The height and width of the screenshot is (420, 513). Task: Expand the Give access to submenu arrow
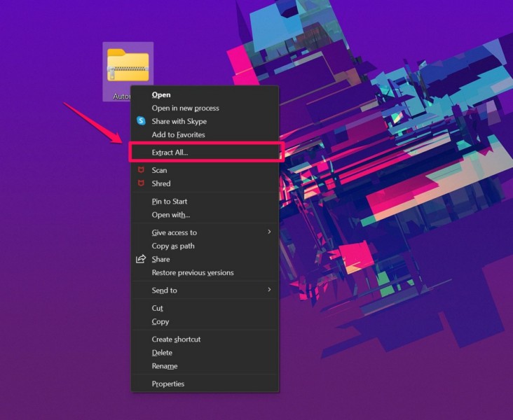click(x=269, y=232)
